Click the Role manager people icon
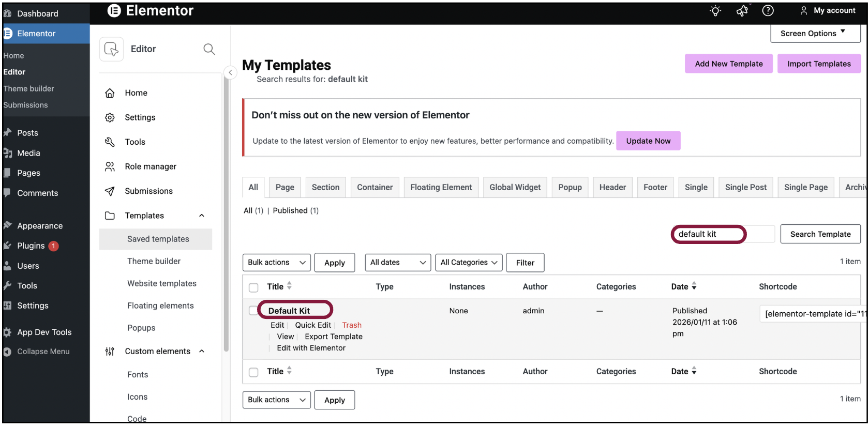The height and width of the screenshot is (427, 868). pyautogui.click(x=110, y=166)
